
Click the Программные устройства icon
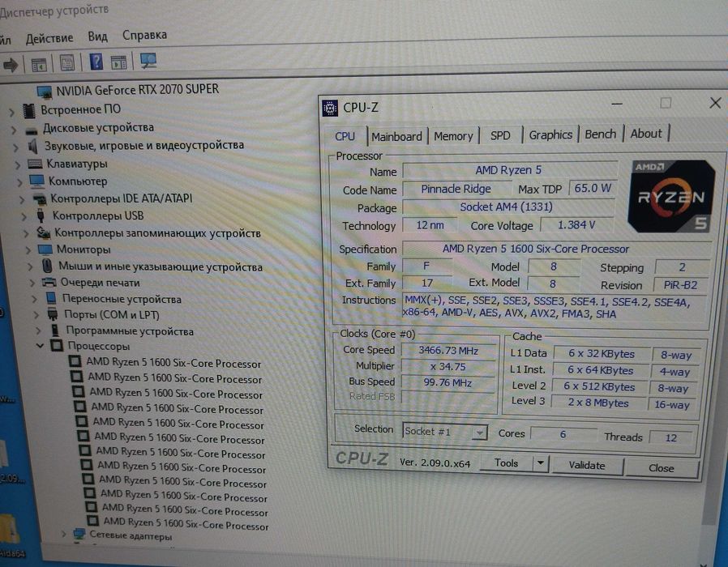55,330
